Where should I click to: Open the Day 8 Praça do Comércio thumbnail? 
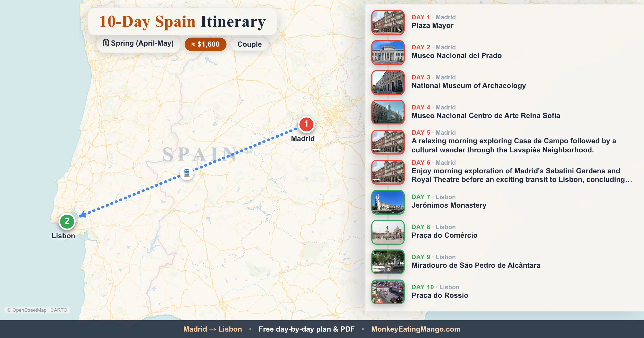pyautogui.click(x=388, y=232)
